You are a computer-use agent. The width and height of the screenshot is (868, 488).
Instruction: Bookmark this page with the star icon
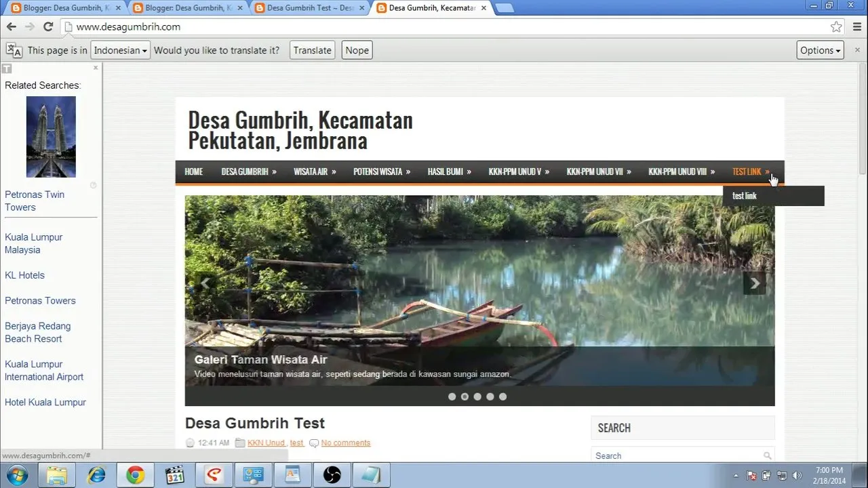coord(836,27)
